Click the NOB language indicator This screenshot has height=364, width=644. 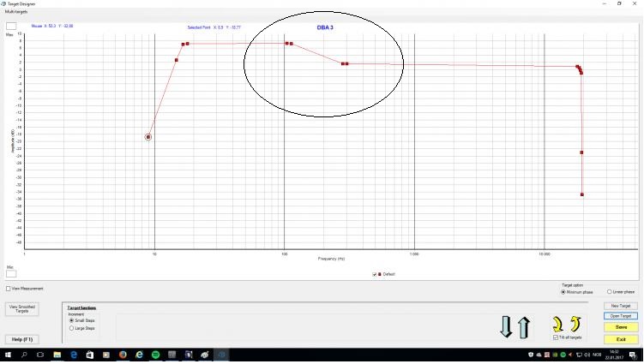597,355
